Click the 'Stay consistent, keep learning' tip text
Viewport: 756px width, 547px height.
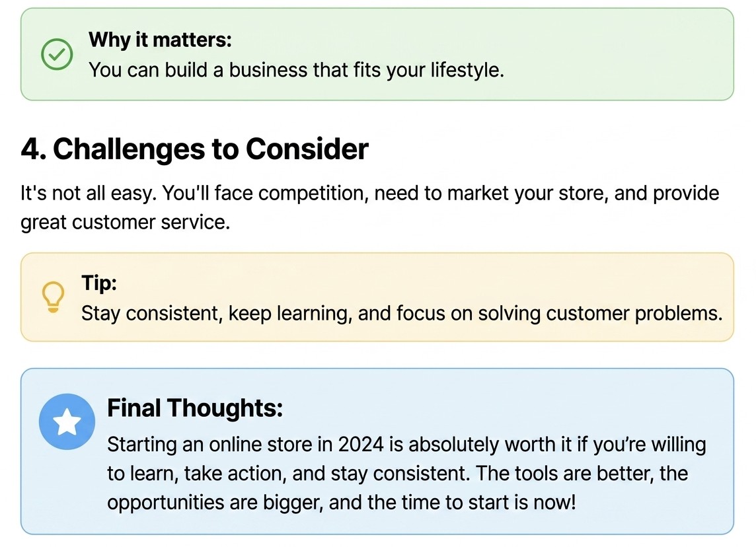point(402,313)
